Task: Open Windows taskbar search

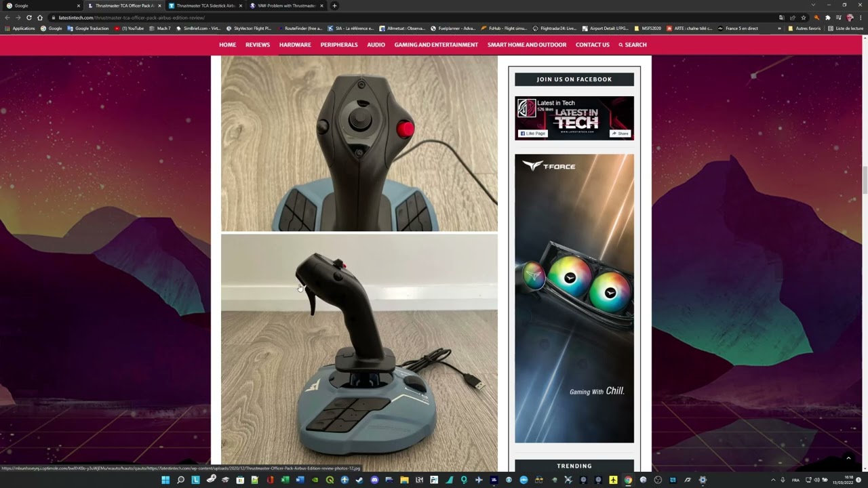Action: [180, 480]
